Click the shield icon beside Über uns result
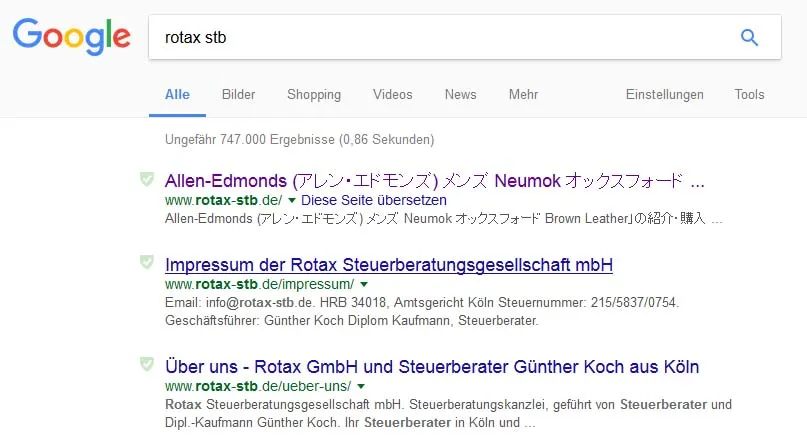Image resolution: width=807 pixels, height=445 pixels. 147,364
